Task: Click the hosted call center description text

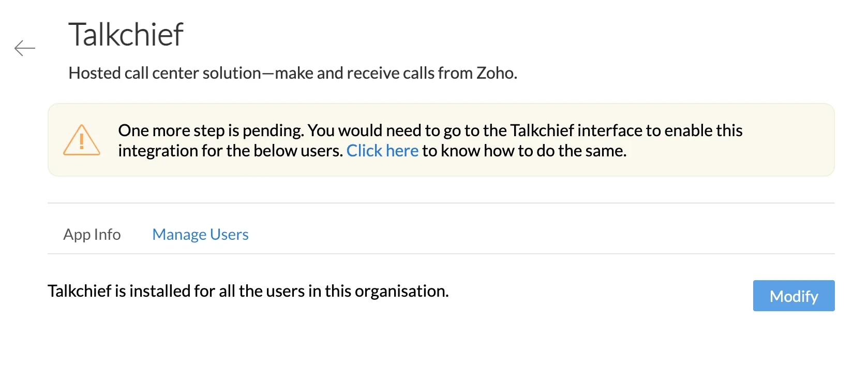Action: pyautogui.click(x=292, y=73)
